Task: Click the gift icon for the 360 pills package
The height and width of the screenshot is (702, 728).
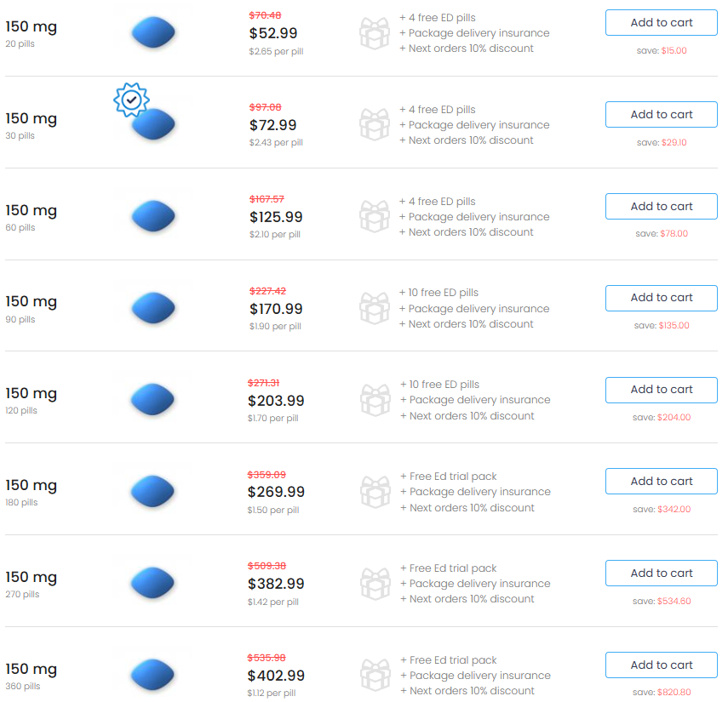Action: click(375, 676)
